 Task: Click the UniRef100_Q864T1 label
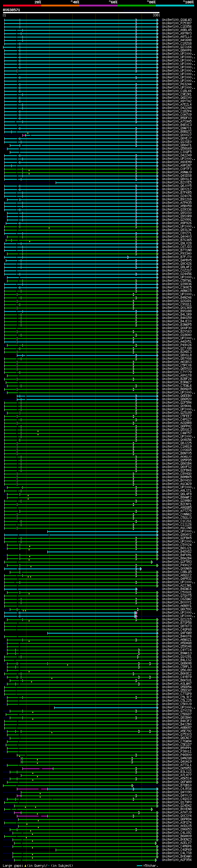(177, 145)
